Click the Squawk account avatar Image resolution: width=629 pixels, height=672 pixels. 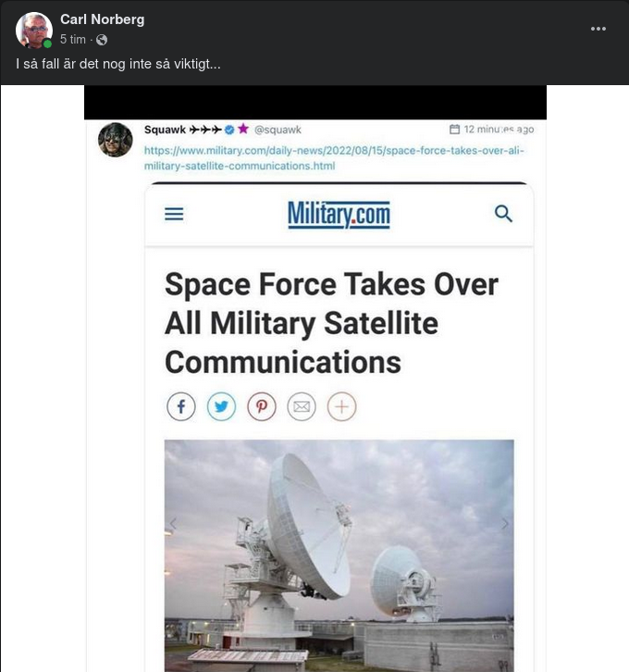(116, 139)
